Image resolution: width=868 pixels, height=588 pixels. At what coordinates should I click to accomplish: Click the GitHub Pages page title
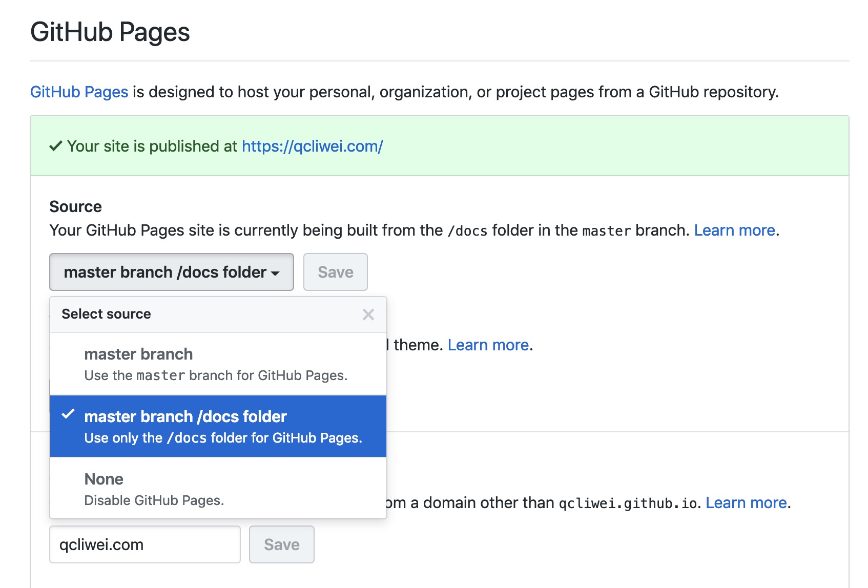tap(110, 32)
